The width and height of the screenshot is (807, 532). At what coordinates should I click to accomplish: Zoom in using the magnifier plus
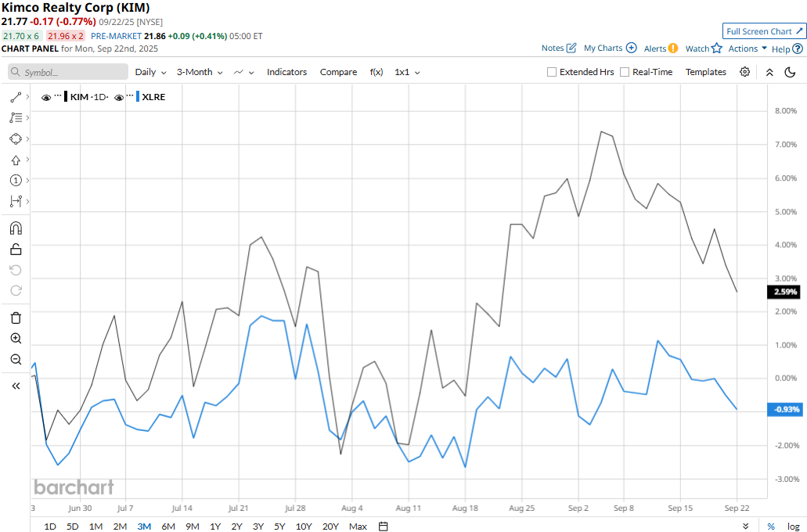16,339
